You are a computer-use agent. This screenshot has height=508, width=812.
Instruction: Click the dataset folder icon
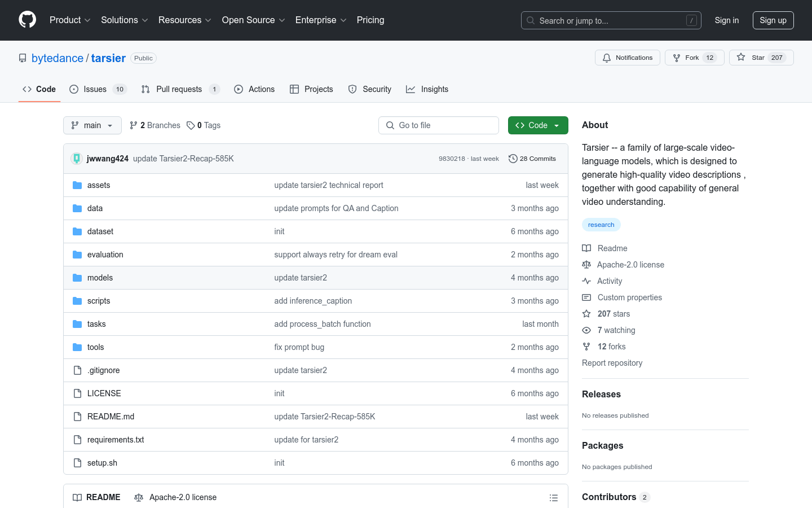(x=77, y=231)
